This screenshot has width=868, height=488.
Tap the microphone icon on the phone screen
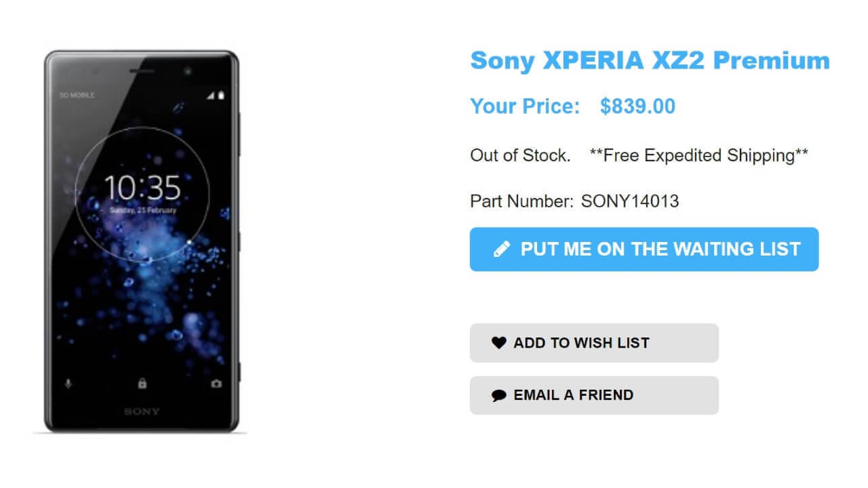(68, 384)
